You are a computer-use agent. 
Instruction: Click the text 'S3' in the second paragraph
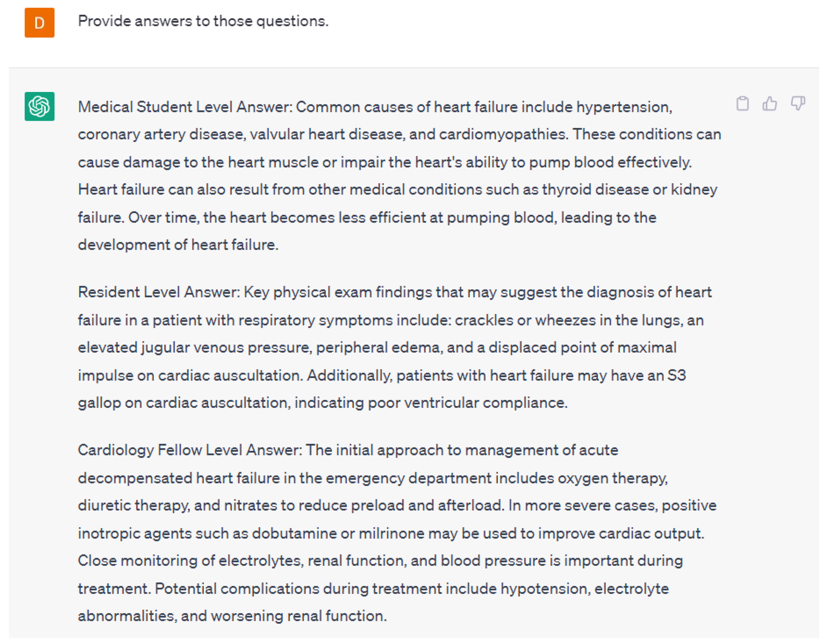point(676,376)
